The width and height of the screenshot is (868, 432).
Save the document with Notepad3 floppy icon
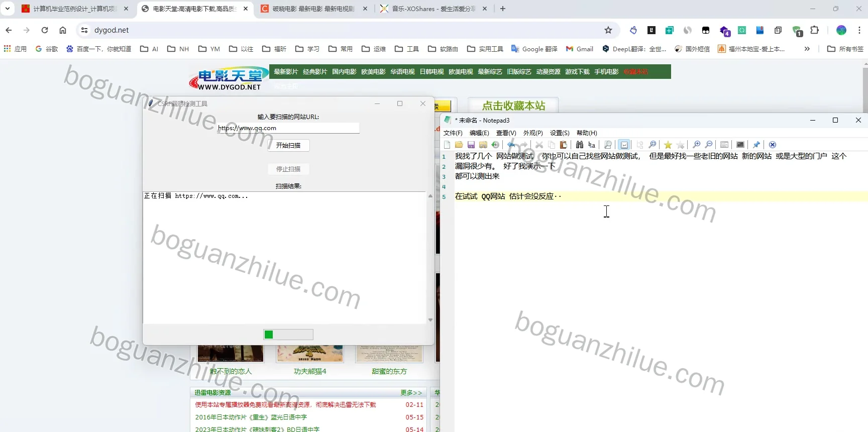471,145
